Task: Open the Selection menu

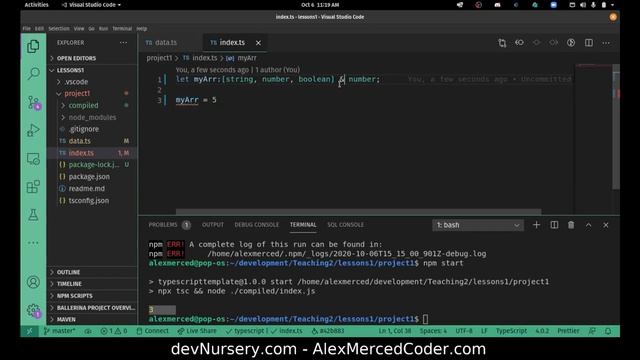Action: point(59,29)
